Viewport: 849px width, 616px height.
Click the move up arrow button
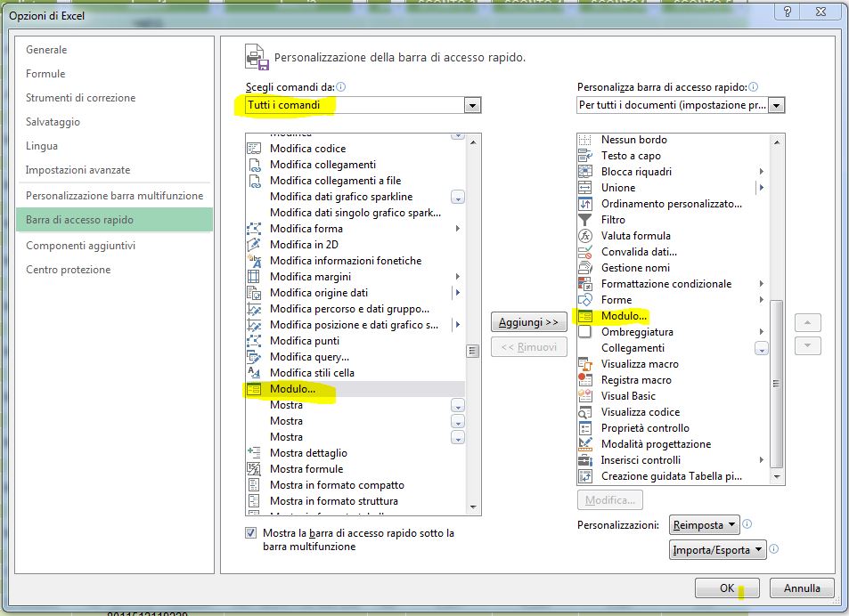[x=807, y=322]
